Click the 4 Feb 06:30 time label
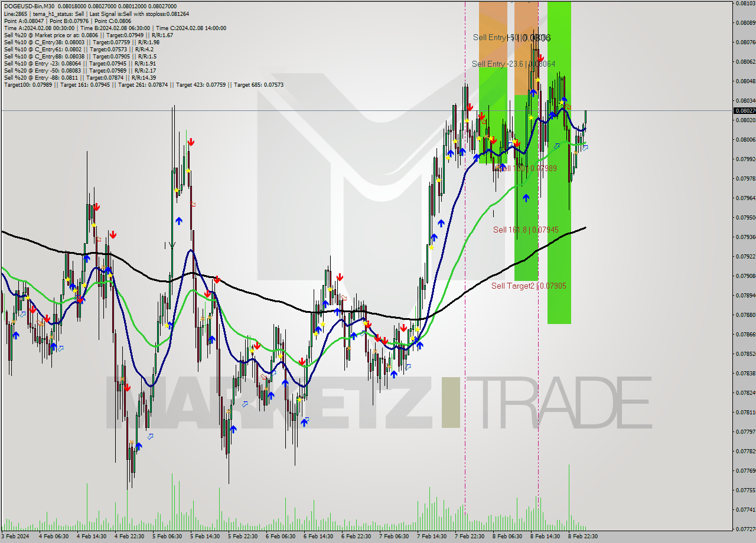This screenshot has height=543, width=756. pyautogui.click(x=53, y=537)
